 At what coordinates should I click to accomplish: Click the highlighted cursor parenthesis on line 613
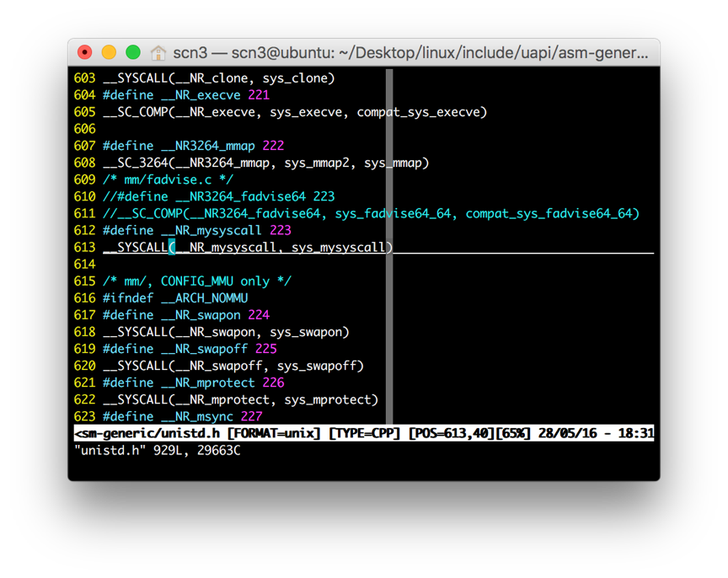point(172,247)
